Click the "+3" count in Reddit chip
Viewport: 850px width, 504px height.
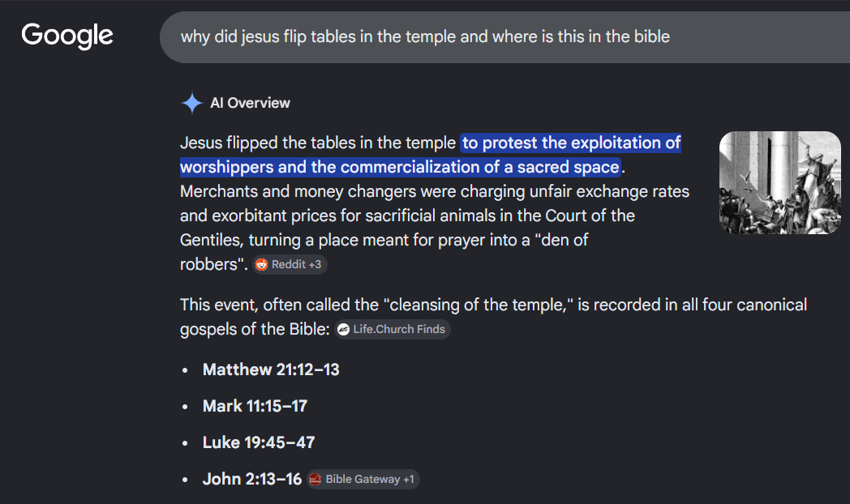[x=315, y=265]
